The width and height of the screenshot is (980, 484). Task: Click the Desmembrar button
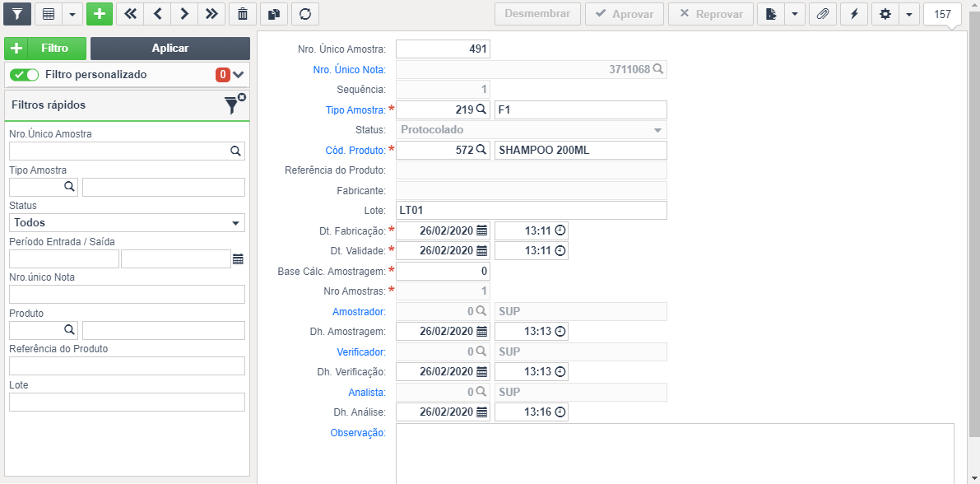pyautogui.click(x=537, y=14)
